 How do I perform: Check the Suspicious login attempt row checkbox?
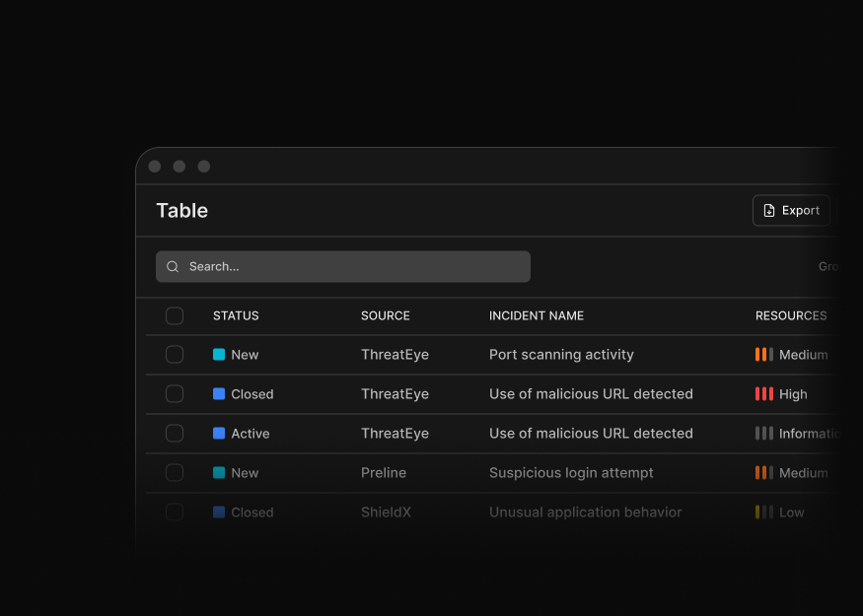(x=175, y=473)
